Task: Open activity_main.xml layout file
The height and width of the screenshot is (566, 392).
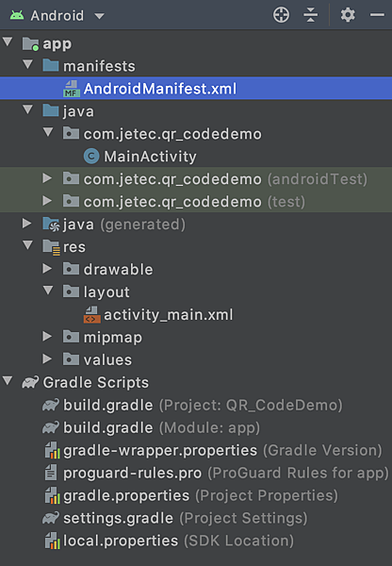Action: click(169, 315)
